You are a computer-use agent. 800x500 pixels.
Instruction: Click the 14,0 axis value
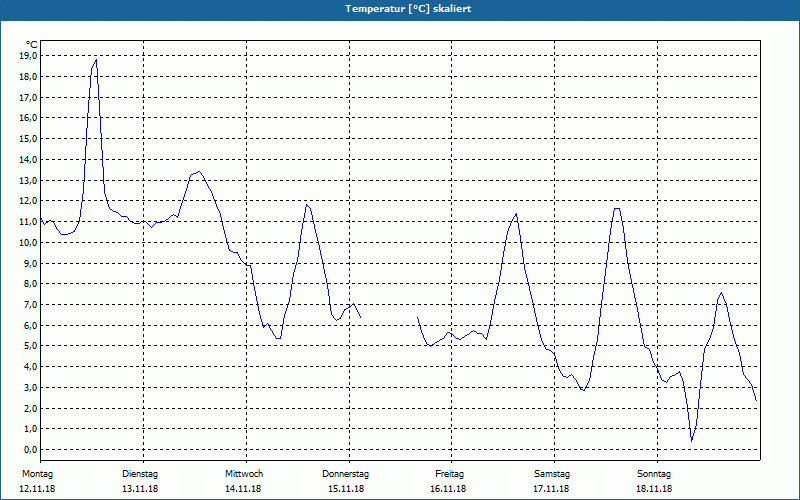tap(28, 159)
